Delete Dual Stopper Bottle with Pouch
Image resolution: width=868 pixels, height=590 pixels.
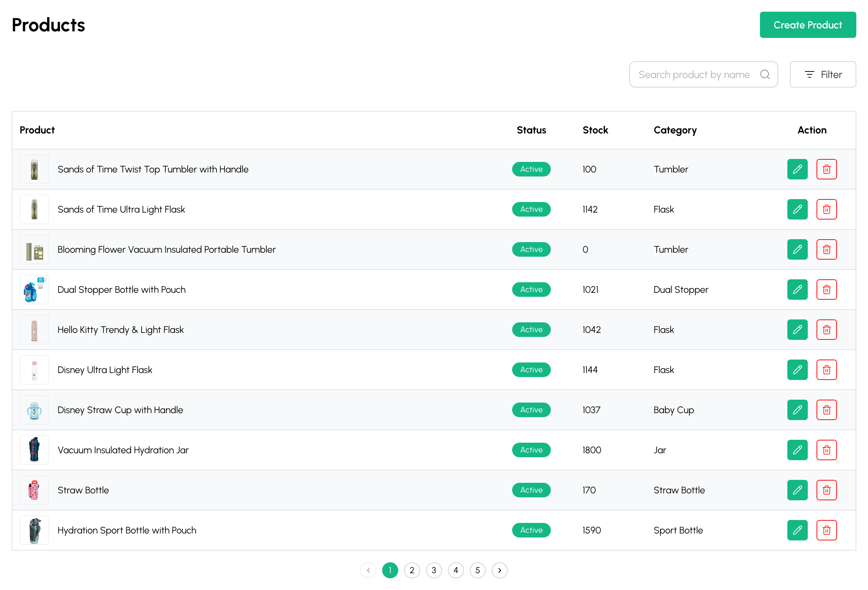pos(826,290)
